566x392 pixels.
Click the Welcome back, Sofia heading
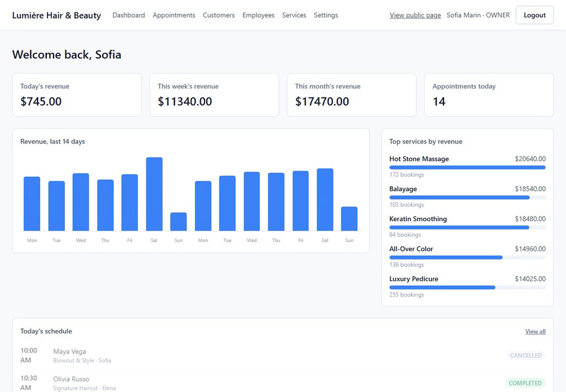coord(67,55)
